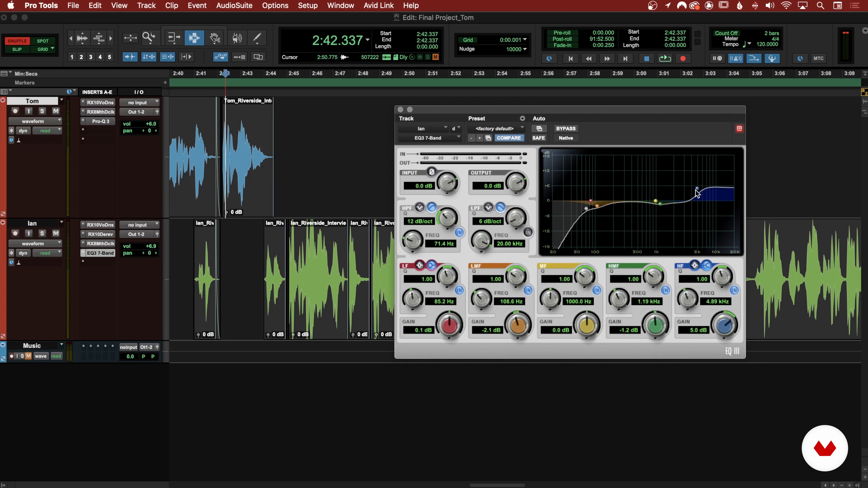Viewport: 868px width, 488px height.
Task: Click the Play transport button
Action: point(665,59)
